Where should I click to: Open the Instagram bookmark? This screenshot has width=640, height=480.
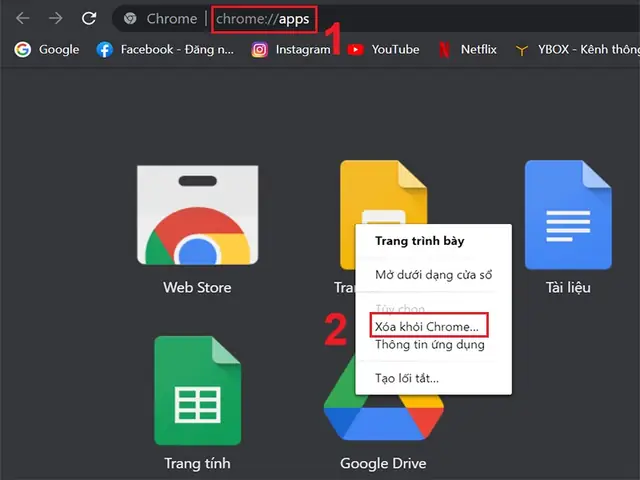click(x=291, y=49)
